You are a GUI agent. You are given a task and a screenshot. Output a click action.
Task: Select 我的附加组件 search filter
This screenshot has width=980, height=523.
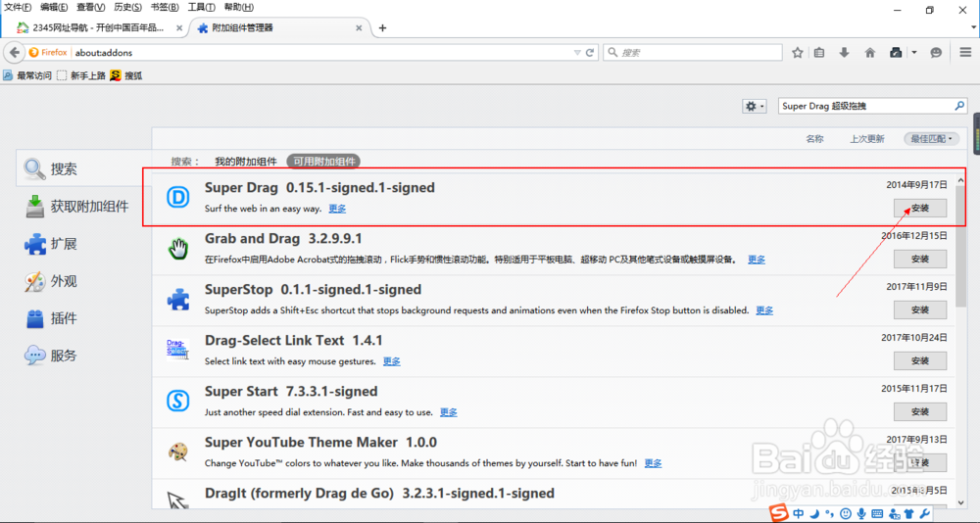coord(246,162)
